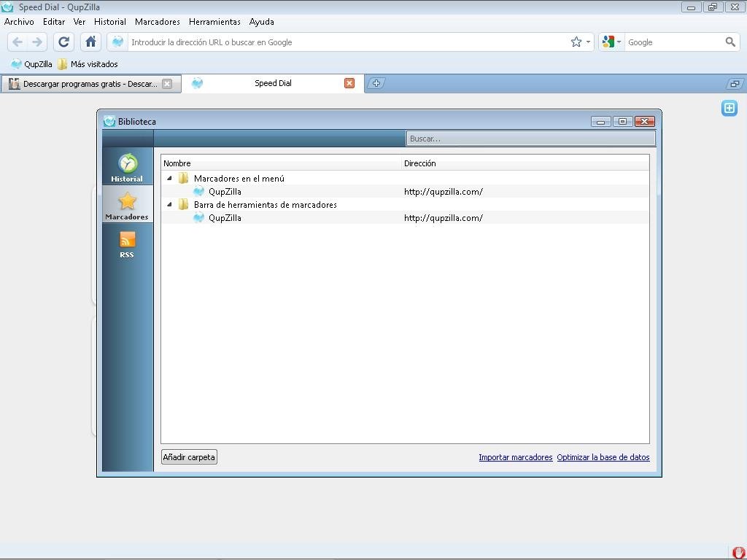Click the Importar marcadores link
This screenshot has width=747, height=560.
tap(516, 457)
